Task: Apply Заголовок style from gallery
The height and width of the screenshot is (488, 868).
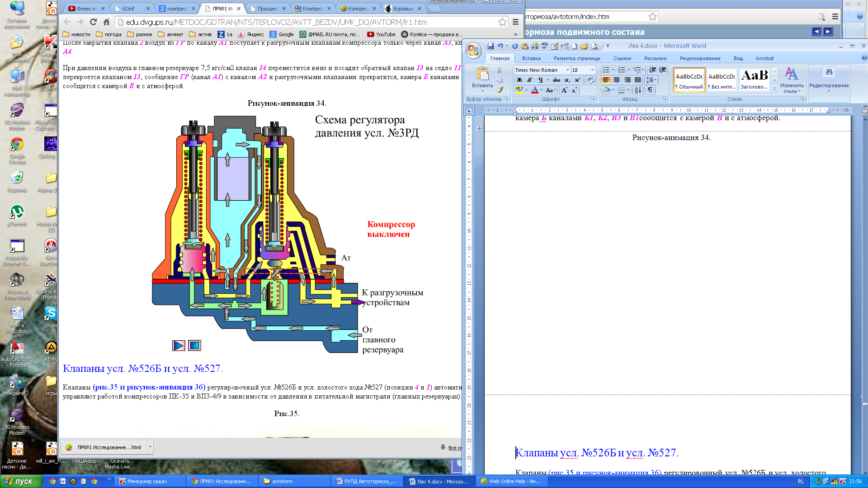Action: (x=754, y=80)
